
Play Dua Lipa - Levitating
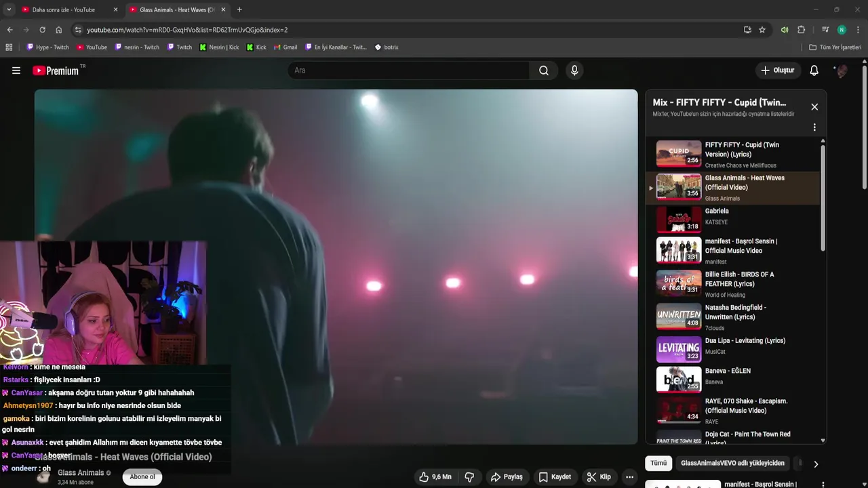(732, 350)
